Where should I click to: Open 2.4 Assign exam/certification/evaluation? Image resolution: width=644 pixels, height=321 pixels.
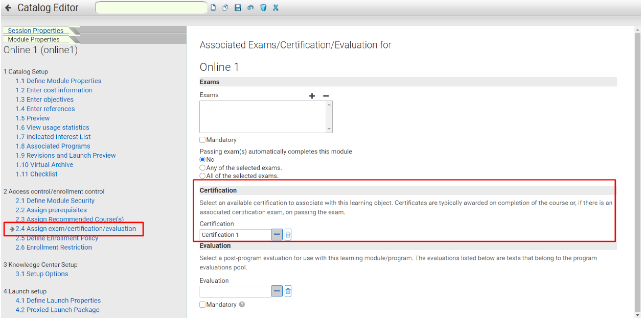76,229
